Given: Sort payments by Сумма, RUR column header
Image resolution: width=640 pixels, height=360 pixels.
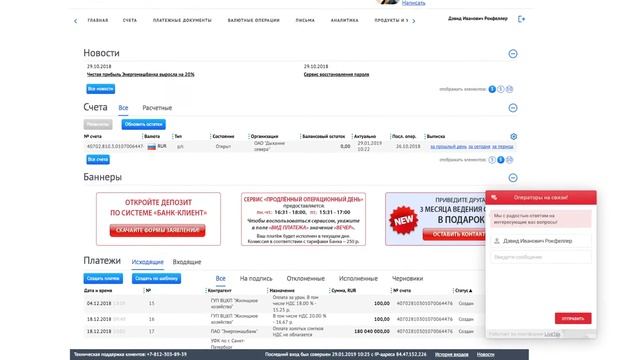Looking at the screenshot, I should pos(345,291).
